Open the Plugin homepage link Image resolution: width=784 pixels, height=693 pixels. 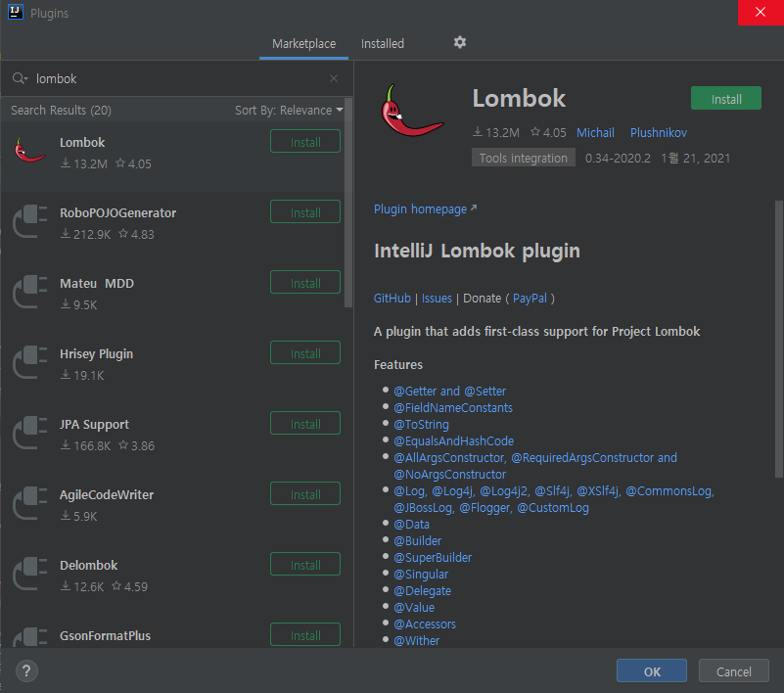coord(420,209)
